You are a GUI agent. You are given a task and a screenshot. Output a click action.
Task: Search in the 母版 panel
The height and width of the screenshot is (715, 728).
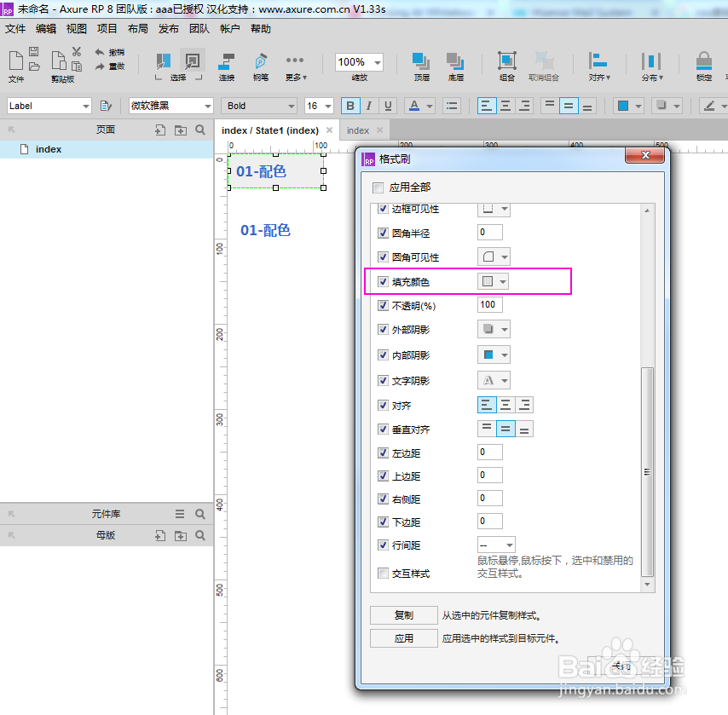point(200,535)
